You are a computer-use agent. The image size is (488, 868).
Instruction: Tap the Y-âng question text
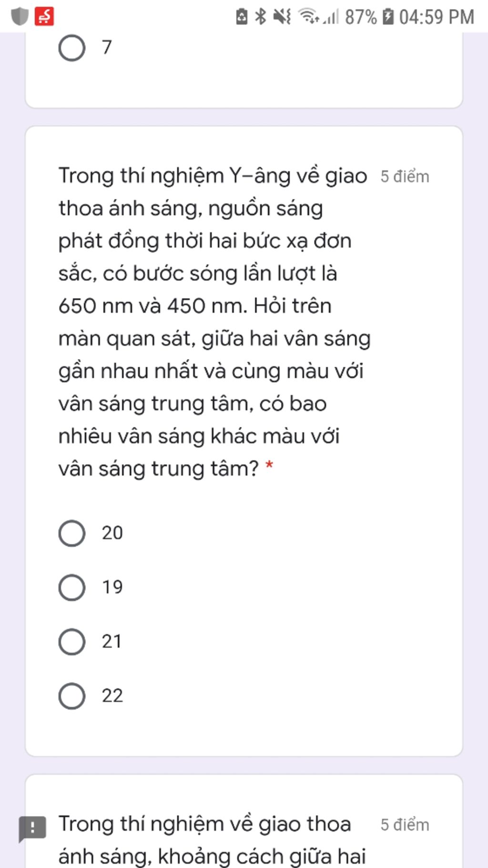[x=214, y=322]
